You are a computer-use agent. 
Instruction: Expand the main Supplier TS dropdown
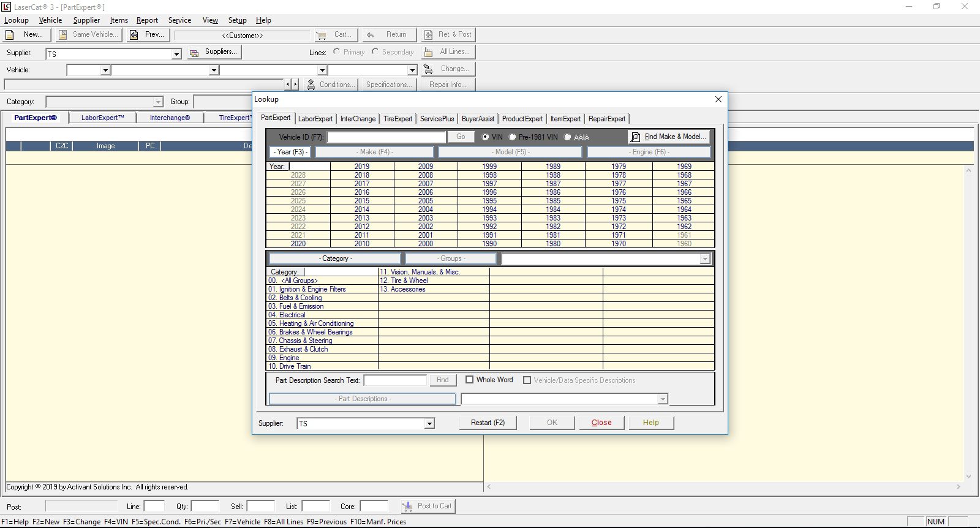176,54
